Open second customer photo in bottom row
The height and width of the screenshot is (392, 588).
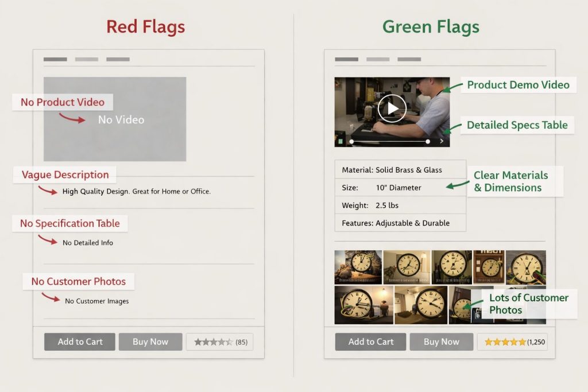tap(421, 305)
